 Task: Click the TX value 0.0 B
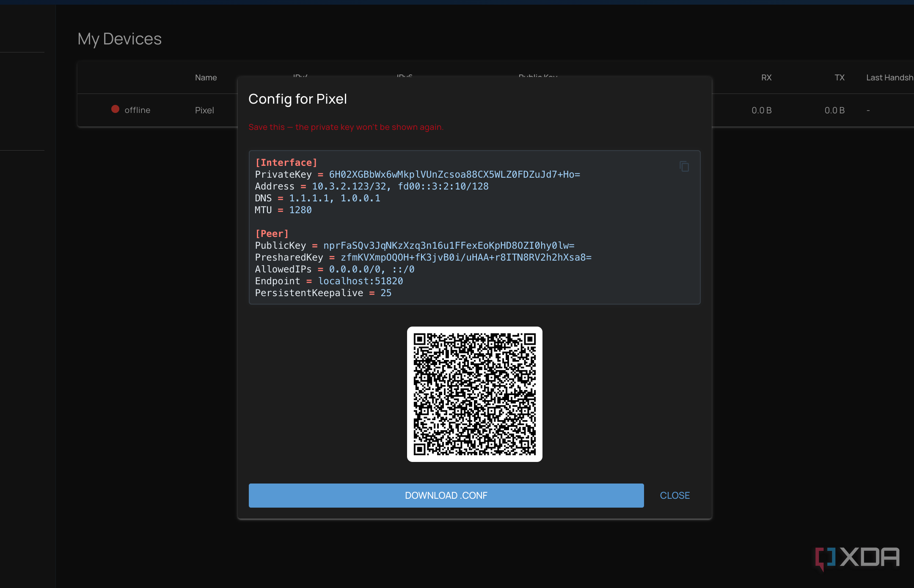834,110
